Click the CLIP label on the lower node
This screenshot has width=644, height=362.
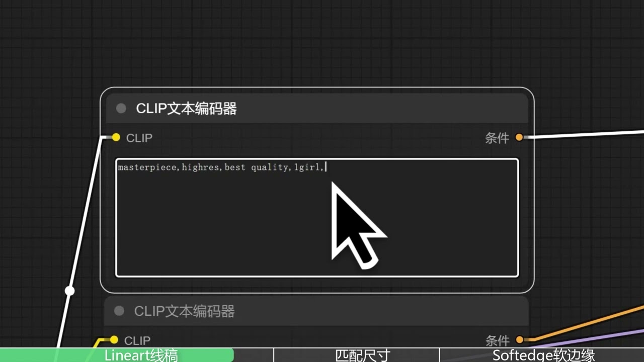point(137,340)
